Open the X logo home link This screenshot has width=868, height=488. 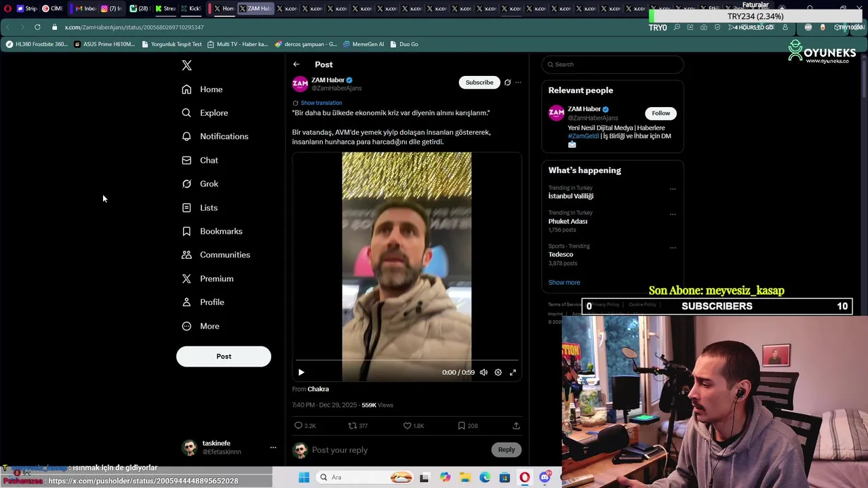point(186,65)
